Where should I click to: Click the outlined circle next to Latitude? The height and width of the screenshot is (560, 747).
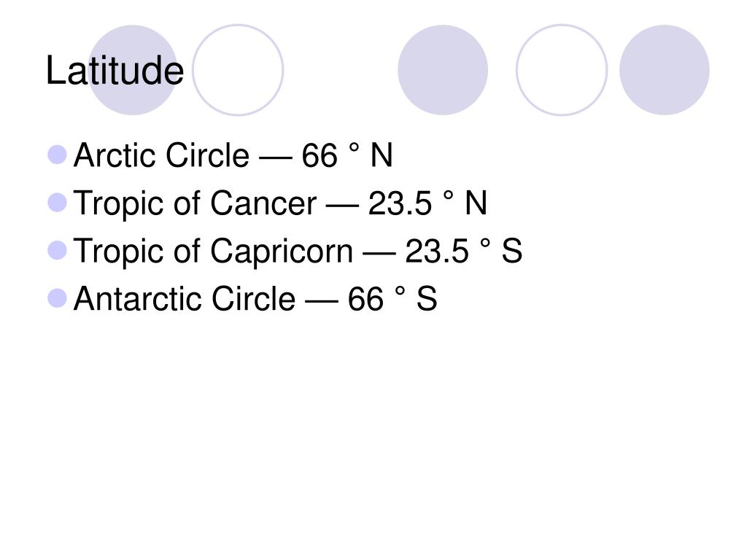238,70
